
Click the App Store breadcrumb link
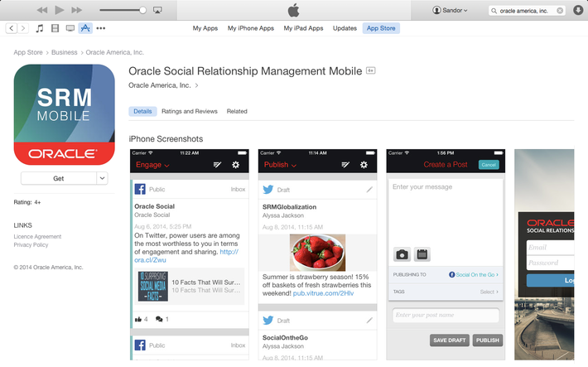pyautogui.click(x=28, y=52)
